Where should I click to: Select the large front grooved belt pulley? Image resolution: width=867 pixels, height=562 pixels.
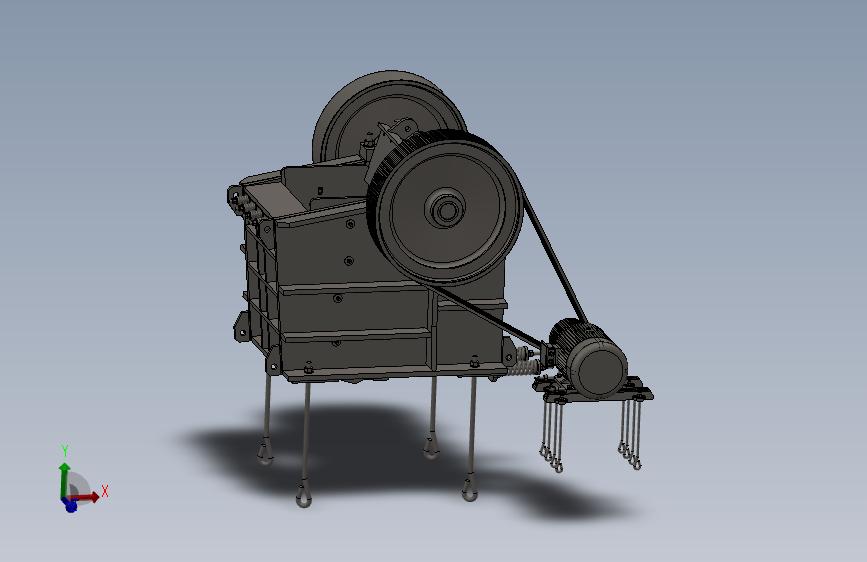445,209
